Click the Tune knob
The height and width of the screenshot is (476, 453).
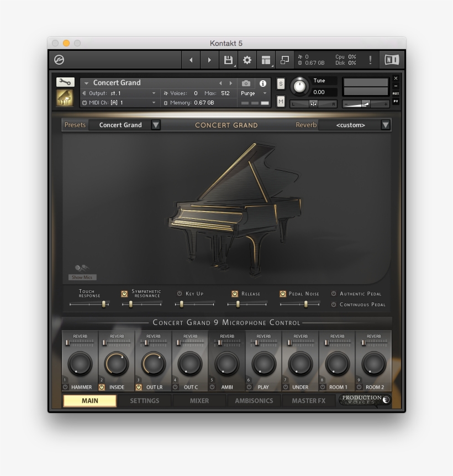click(299, 86)
